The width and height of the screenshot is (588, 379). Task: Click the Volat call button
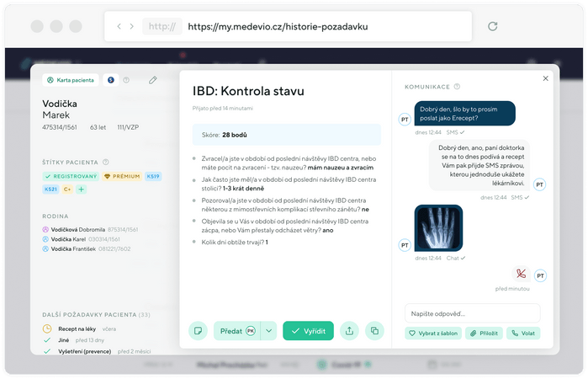pyautogui.click(x=522, y=334)
